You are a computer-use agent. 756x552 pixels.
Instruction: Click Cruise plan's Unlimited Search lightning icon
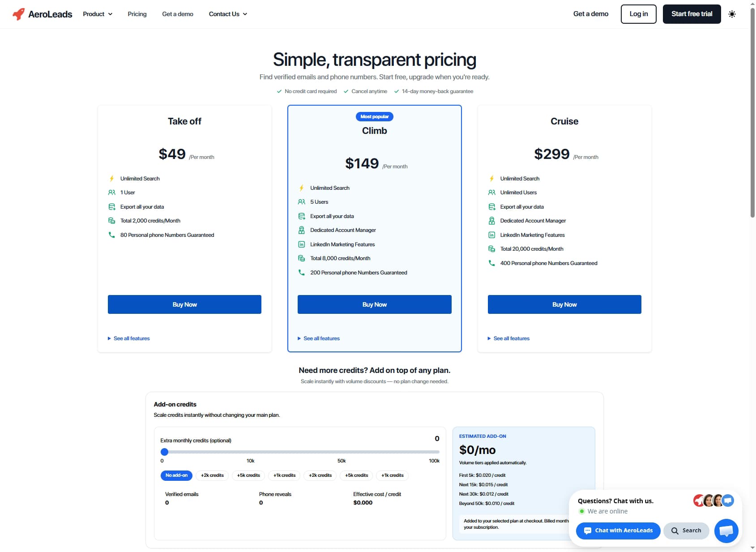pos(491,179)
